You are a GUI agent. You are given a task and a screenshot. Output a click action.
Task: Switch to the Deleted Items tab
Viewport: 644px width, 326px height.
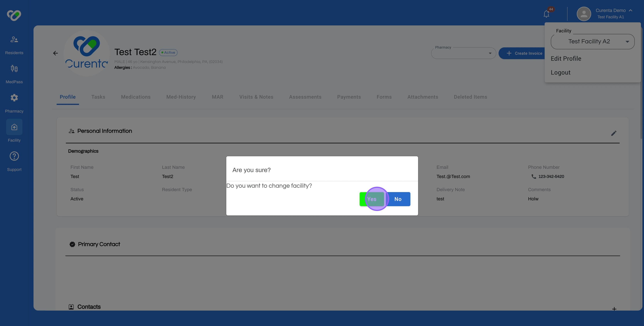[x=470, y=97]
